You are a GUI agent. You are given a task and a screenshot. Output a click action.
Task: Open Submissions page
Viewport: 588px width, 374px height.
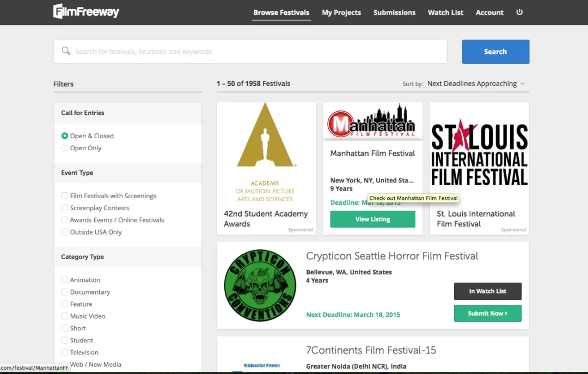click(x=394, y=13)
